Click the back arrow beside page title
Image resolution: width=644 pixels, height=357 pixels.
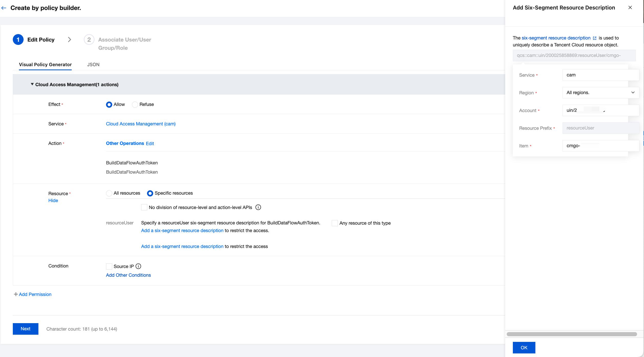(x=4, y=8)
